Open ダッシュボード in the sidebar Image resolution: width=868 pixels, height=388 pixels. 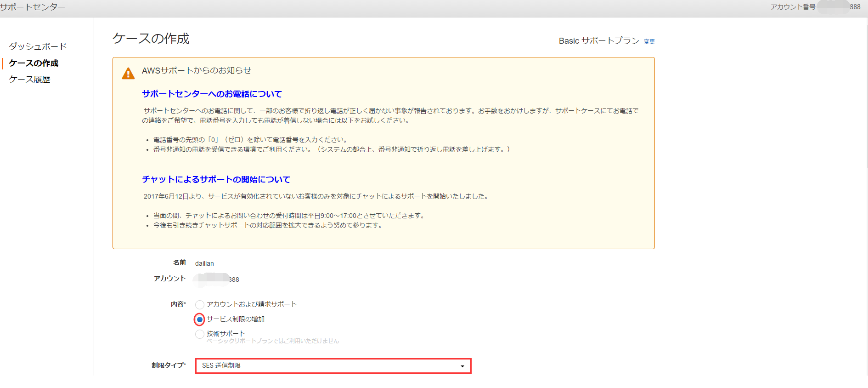(x=38, y=46)
